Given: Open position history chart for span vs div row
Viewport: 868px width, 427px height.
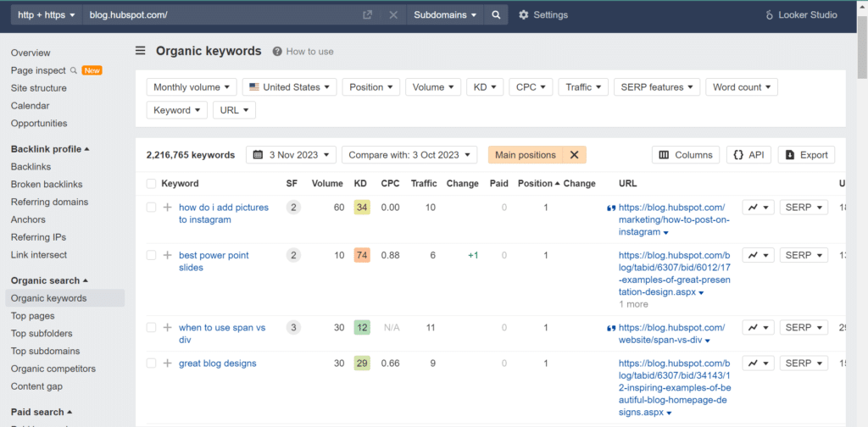Looking at the screenshot, I should pos(758,327).
